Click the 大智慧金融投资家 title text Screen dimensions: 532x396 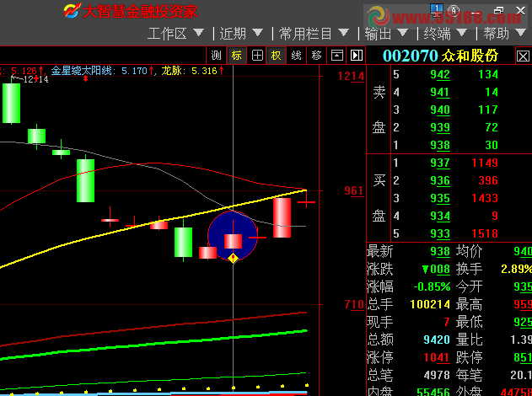[x=139, y=12]
